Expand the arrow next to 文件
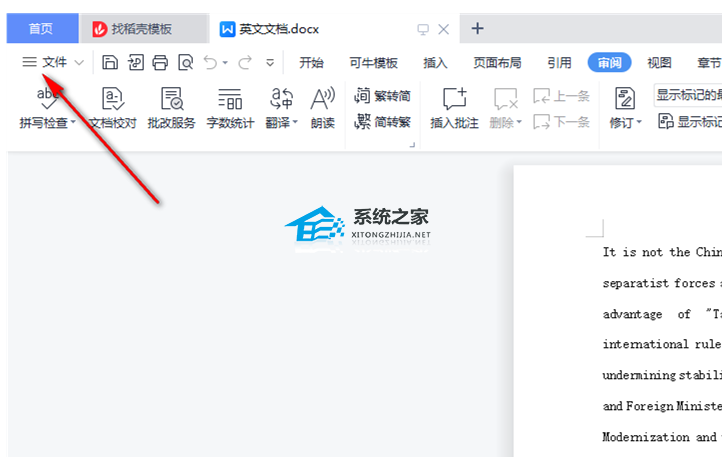 pyautogui.click(x=79, y=62)
